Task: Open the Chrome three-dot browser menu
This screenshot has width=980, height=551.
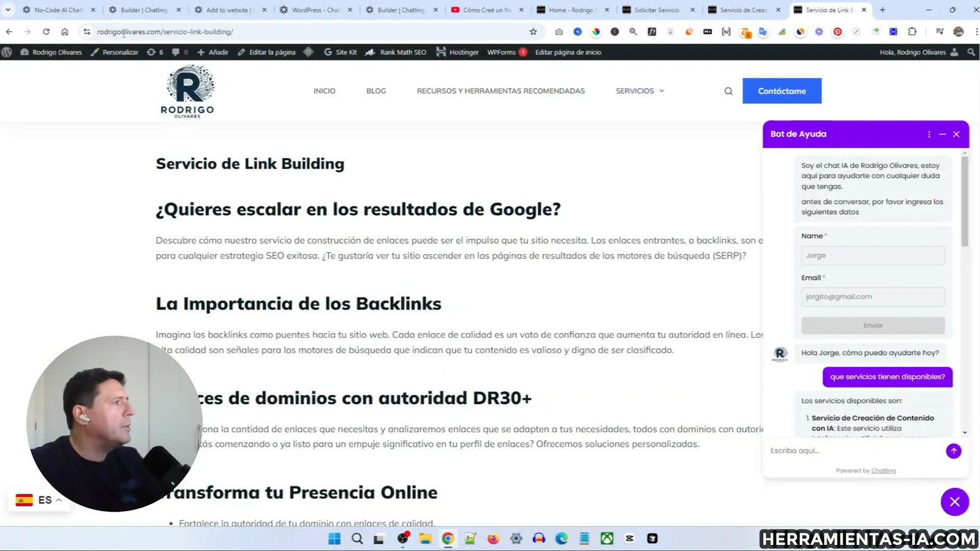Action: click(976, 31)
